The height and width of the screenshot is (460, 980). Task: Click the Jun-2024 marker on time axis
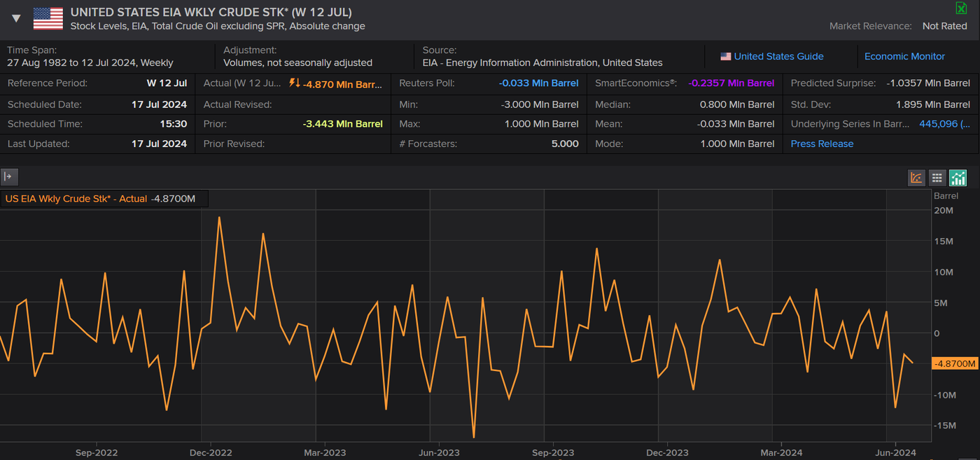895,452
